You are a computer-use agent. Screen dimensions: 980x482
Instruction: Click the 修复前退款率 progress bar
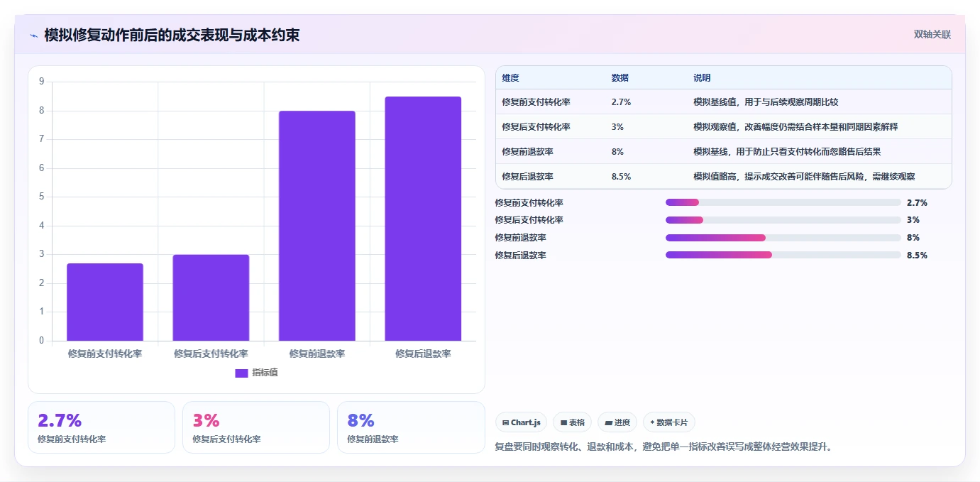783,238
